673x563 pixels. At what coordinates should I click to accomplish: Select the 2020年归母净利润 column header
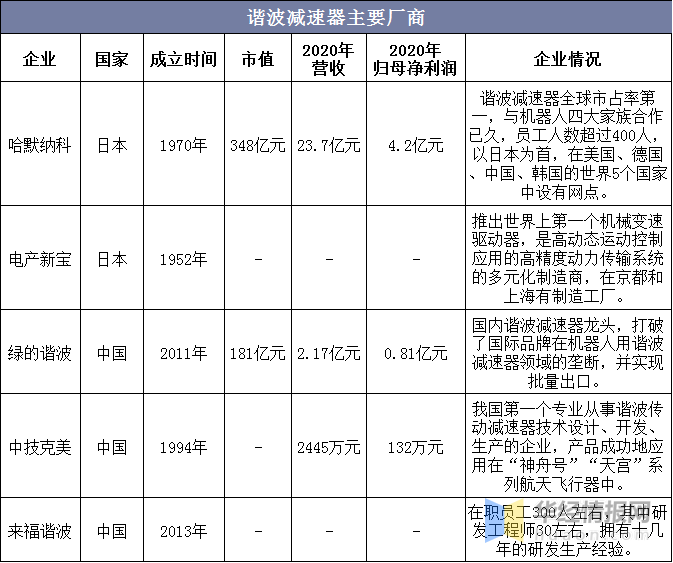415,59
